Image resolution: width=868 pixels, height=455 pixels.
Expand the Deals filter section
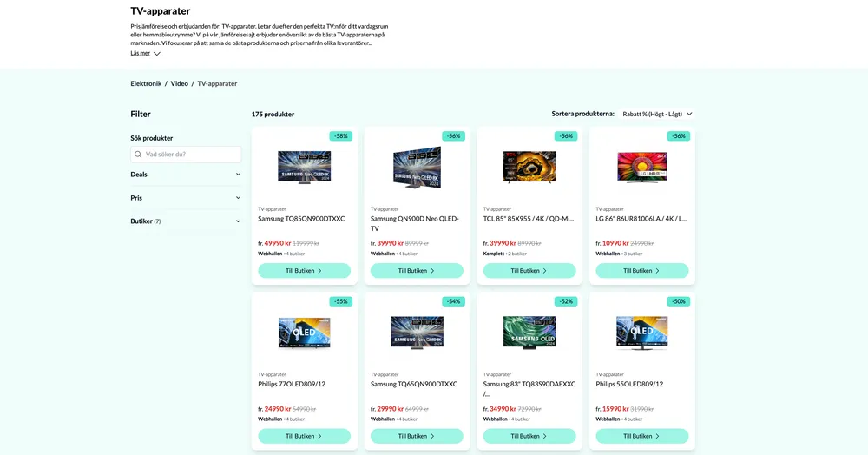(186, 175)
